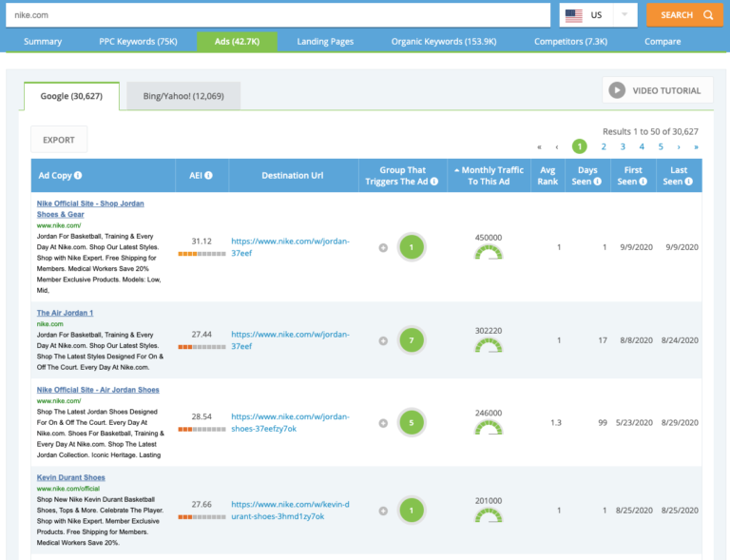The width and height of the screenshot is (730, 560).
Task: Sort by Monthly Traffic To This Ad column
Action: (489, 176)
